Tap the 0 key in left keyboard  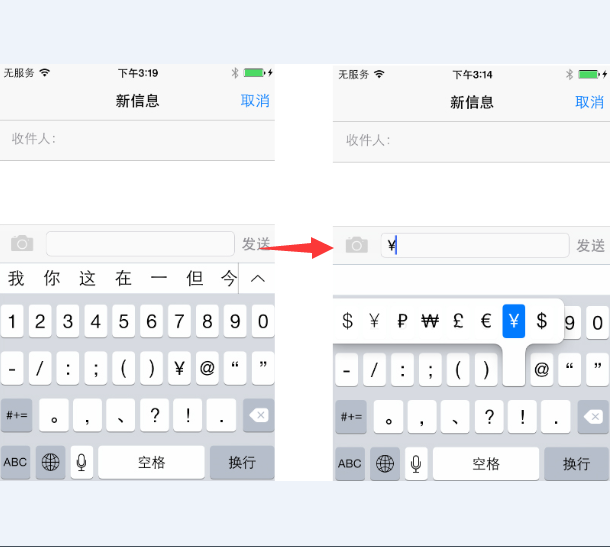pyautogui.click(x=263, y=321)
